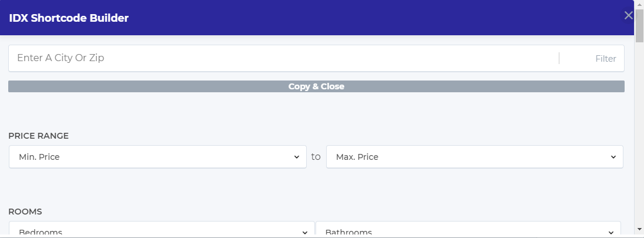Open the Min. Price dropdown
The width and height of the screenshot is (644, 238).
coord(157,157)
